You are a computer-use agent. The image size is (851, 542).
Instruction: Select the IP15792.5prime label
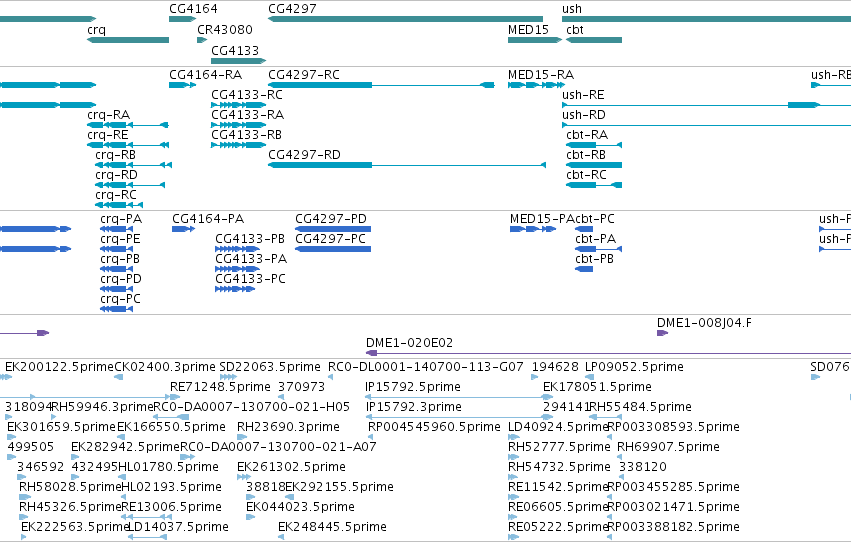coord(413,387)
